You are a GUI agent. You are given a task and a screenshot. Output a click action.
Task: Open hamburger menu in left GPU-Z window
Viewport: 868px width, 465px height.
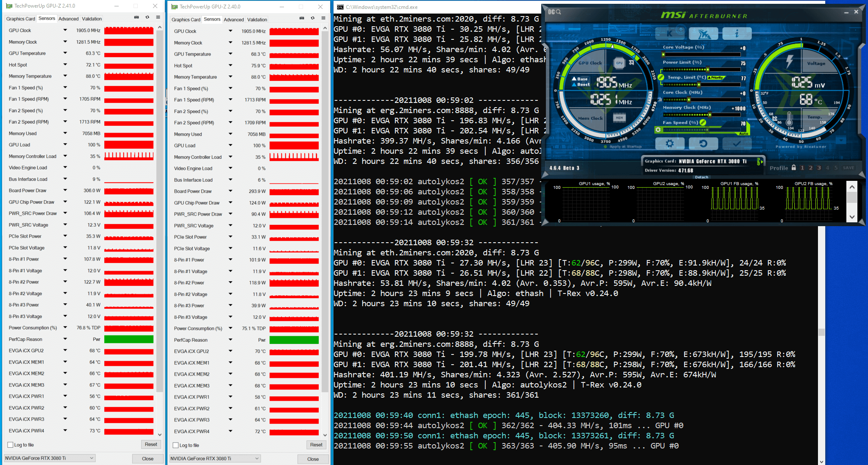[x=158, y=17]
